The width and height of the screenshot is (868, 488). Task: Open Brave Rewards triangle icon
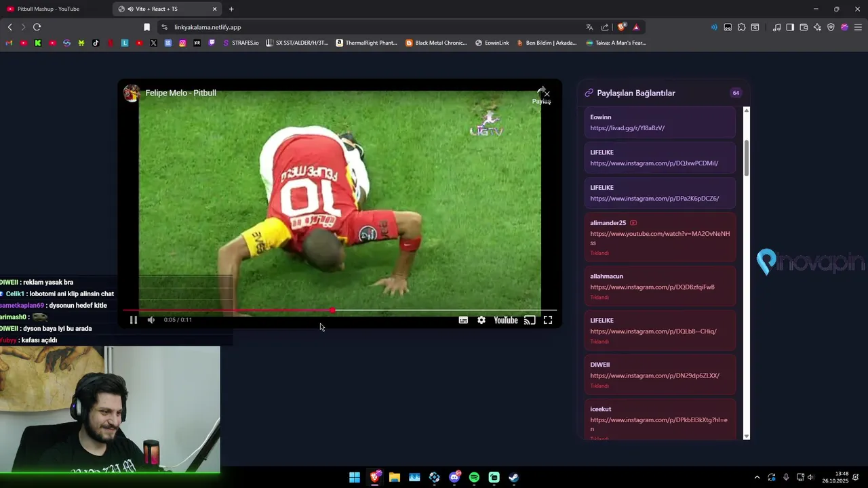pos(636,27)
